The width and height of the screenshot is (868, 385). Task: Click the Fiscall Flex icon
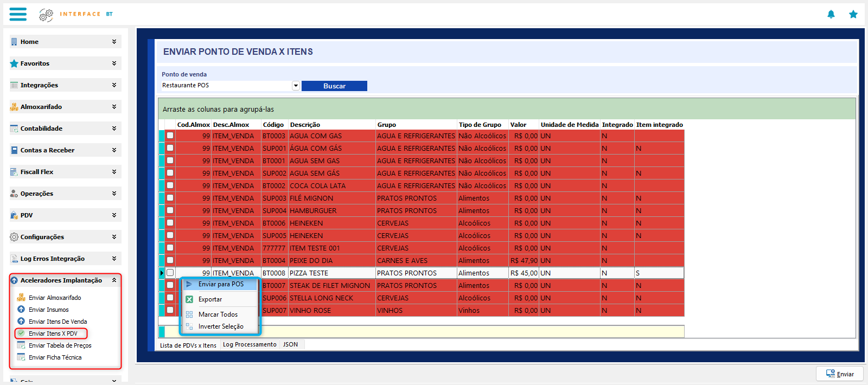[x=14, y=172]
